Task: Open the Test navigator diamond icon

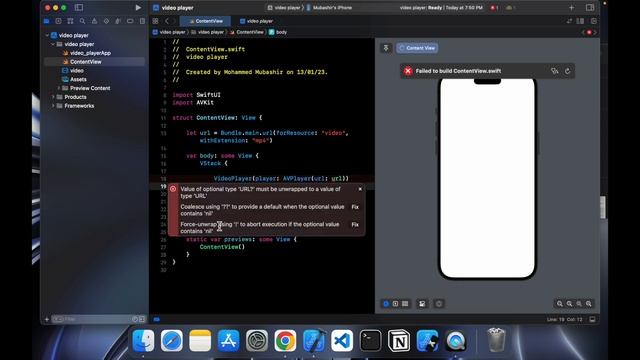Action: 106,21
